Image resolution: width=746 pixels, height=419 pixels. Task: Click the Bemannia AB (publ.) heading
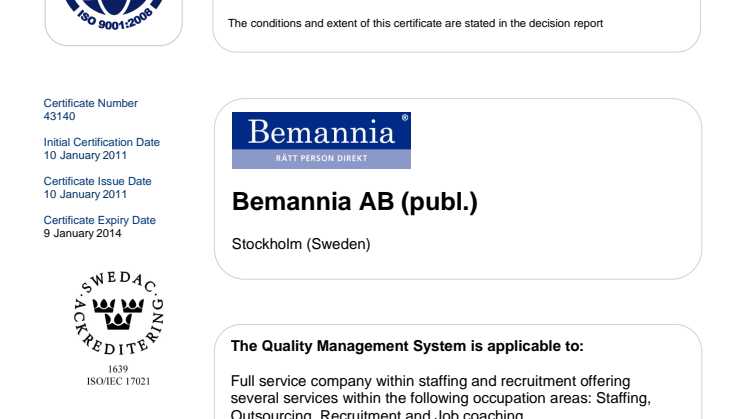355,202
